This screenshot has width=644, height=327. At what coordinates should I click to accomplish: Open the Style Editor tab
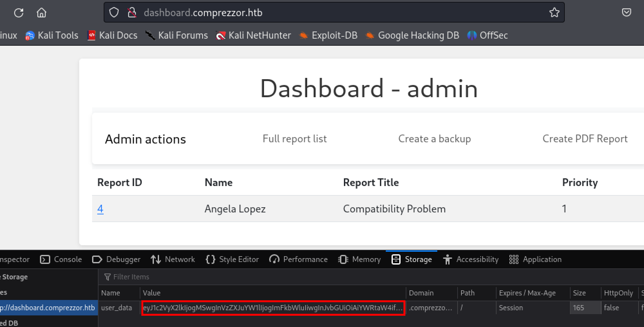(x=232, y=259)
